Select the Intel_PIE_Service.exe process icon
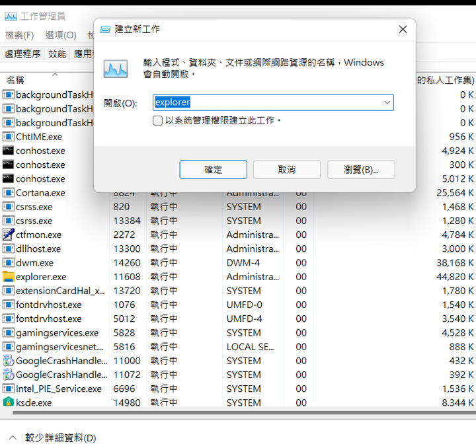This screenshot has width=476, height=448. click(x=8, y=389)
